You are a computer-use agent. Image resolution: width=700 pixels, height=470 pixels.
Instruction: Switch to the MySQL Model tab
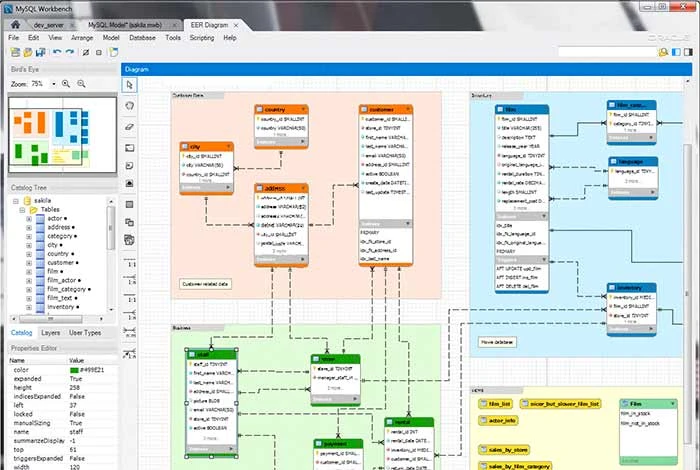125,25
